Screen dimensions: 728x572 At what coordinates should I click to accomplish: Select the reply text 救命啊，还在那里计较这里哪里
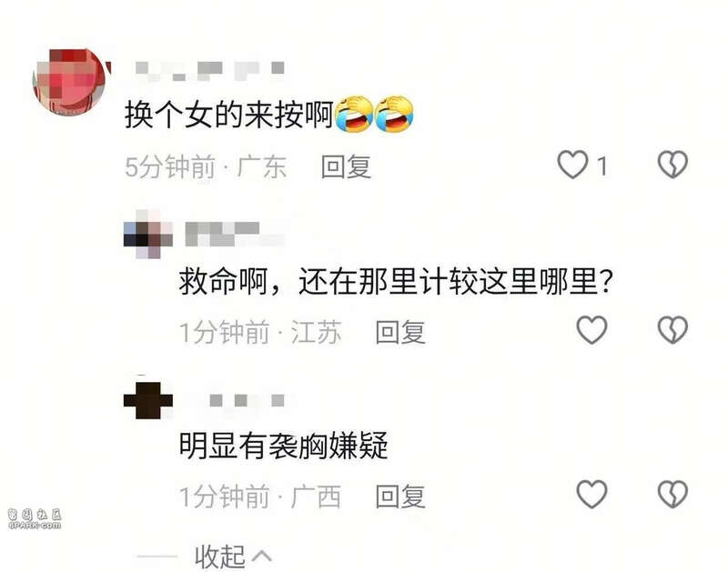point(389,281)
